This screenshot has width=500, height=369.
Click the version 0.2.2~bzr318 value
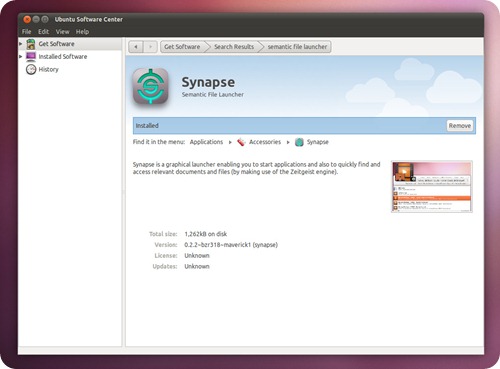point(231,245)
